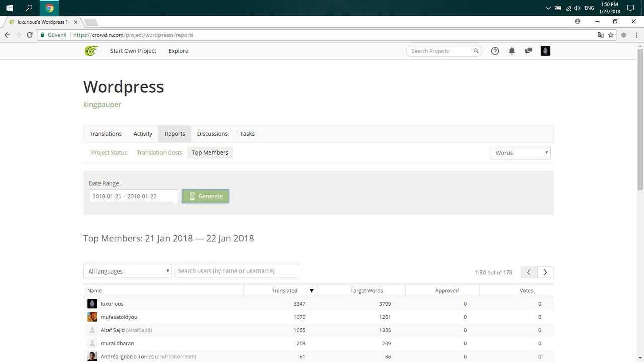Open a new Chrome tab

pyautogui.click(x=91, y=22)
